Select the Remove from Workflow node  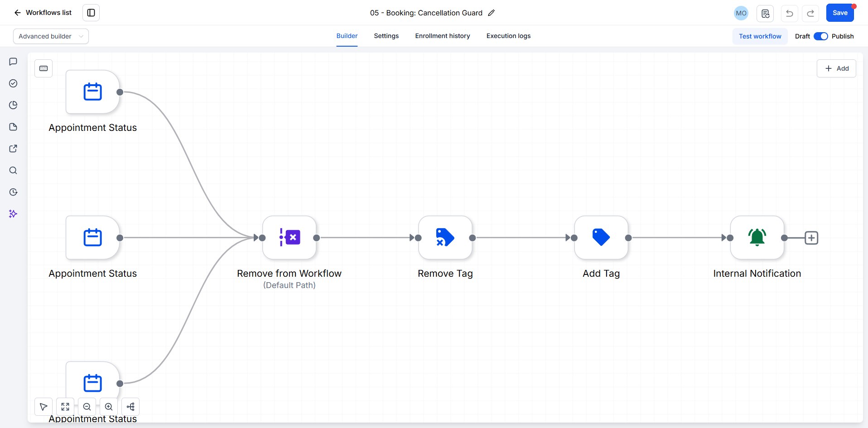coord(289,238)
